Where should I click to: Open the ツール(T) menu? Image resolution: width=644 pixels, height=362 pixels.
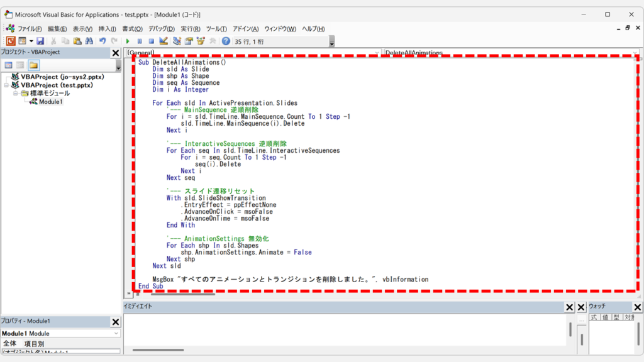(216, 29)
